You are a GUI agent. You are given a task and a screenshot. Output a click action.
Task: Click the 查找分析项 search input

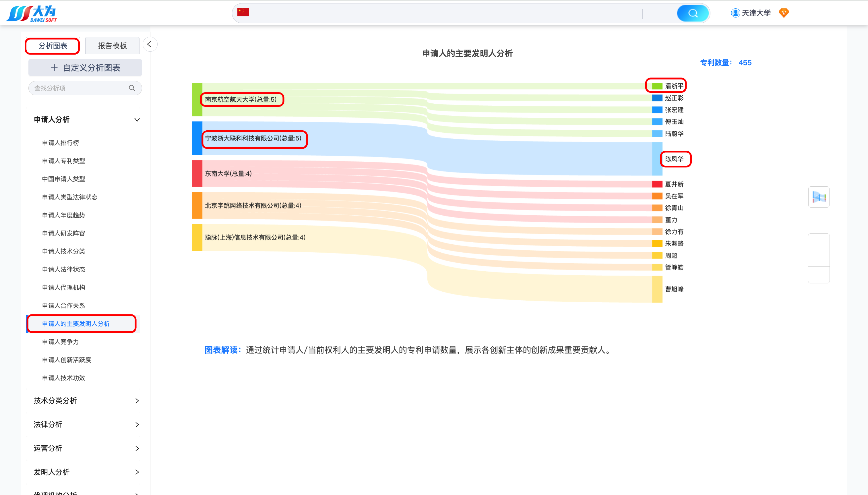click(78, 88)
